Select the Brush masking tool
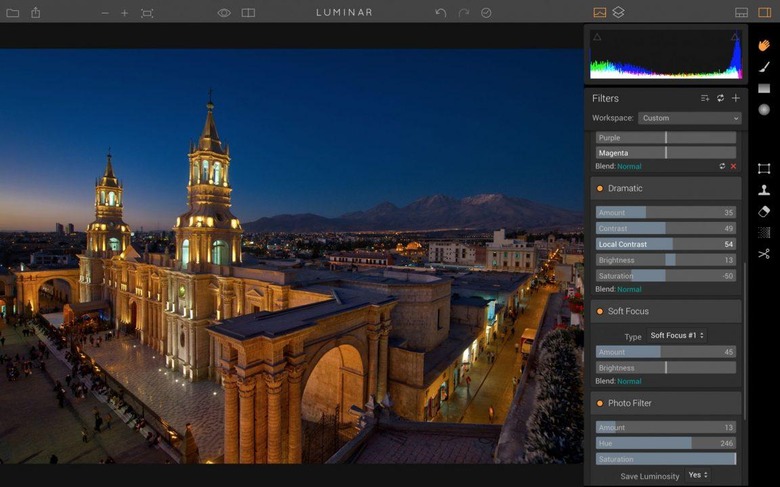Screen dimensions: 780x487 tap(764, 67)
